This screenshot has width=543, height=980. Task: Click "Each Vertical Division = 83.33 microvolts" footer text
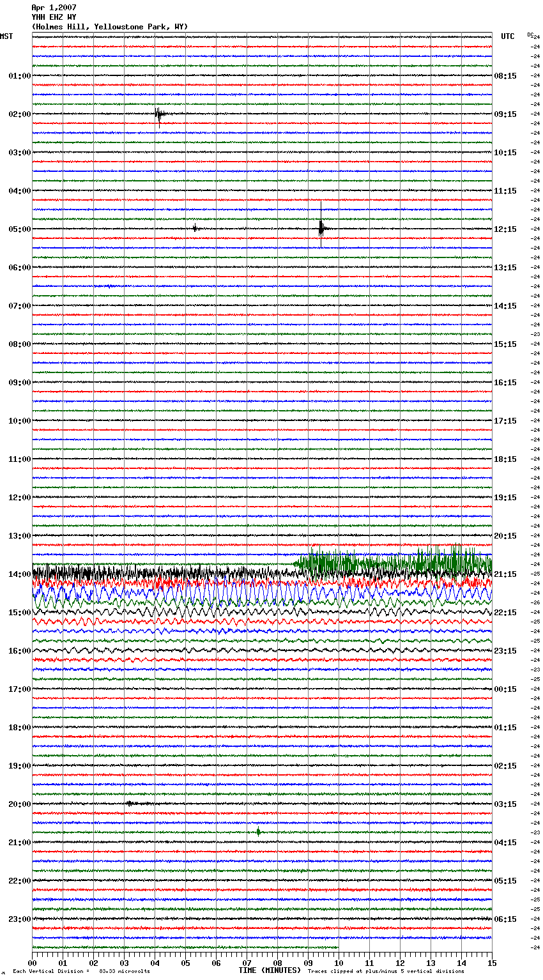click(81, 972)
